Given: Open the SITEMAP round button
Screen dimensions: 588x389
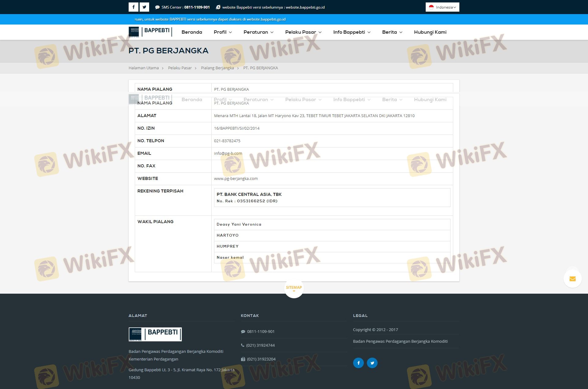Looking at the screenshot, I should pyautogui.click(x=294, y=288).
